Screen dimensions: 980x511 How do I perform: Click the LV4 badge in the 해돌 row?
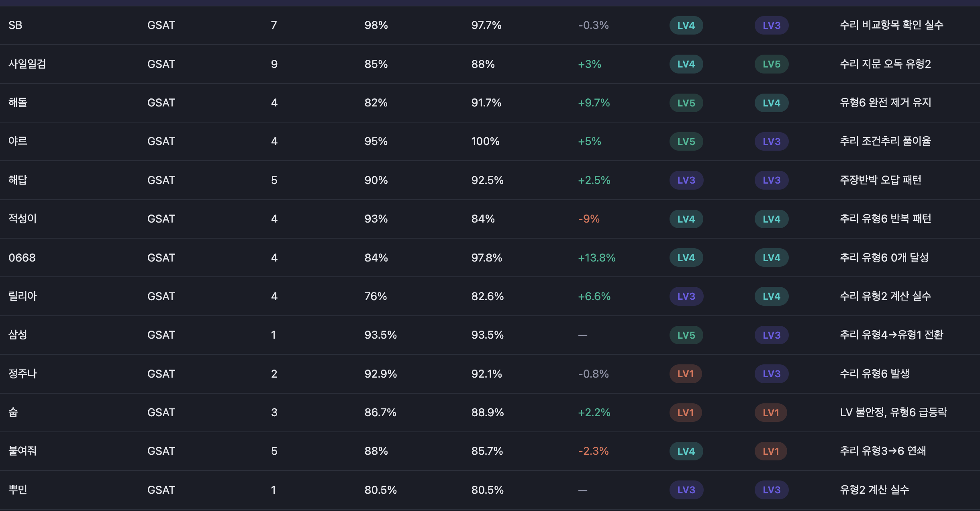click(x=771, y=103)
